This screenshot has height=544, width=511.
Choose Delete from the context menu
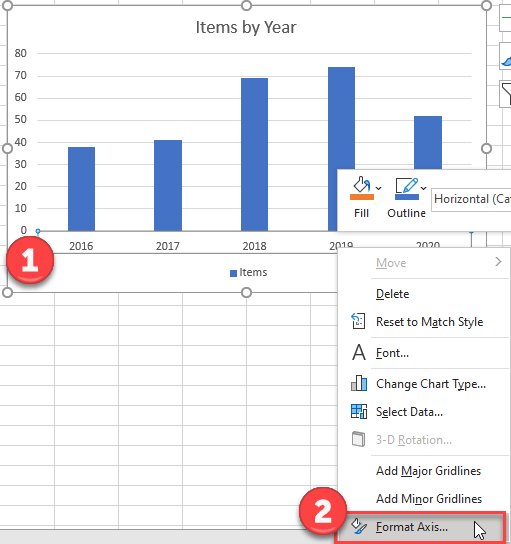tap(392, 294)
